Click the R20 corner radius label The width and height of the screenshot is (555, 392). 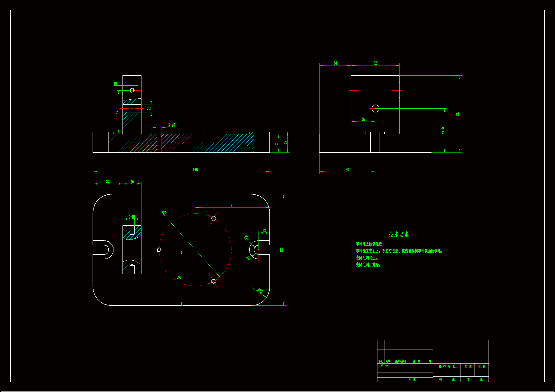point(260,290)
